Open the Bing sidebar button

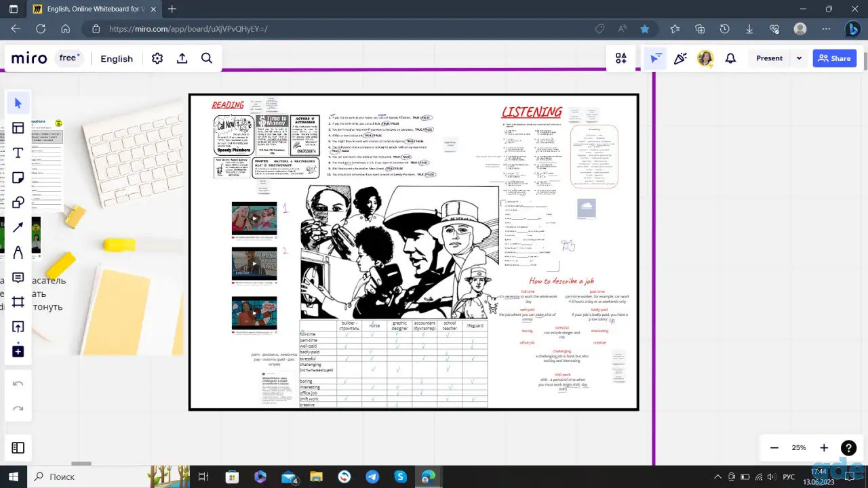click(852, 29)
